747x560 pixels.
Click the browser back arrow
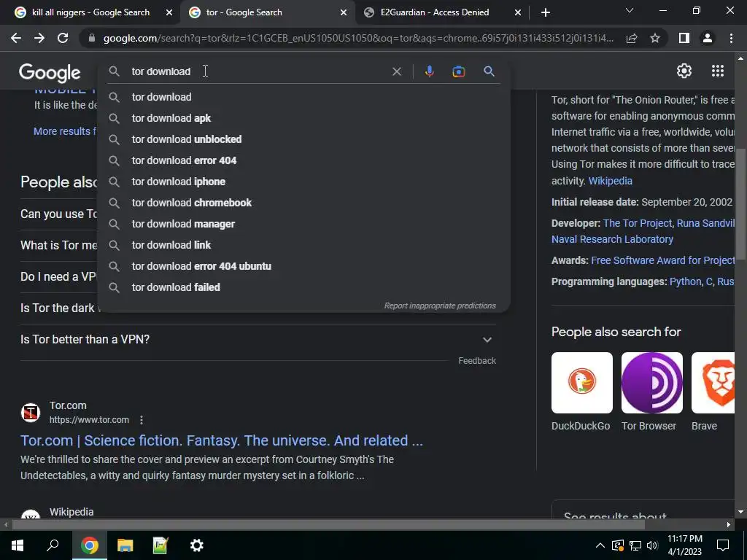16,38
